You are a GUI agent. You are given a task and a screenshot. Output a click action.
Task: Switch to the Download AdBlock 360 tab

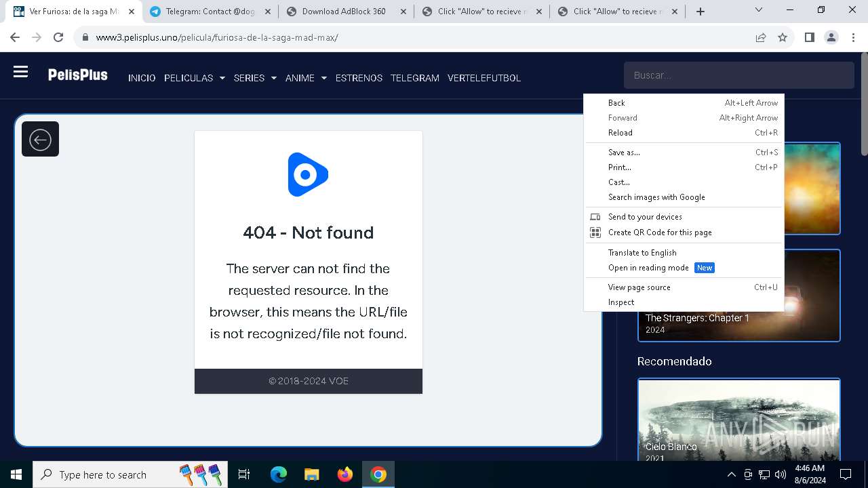(346, 12)
